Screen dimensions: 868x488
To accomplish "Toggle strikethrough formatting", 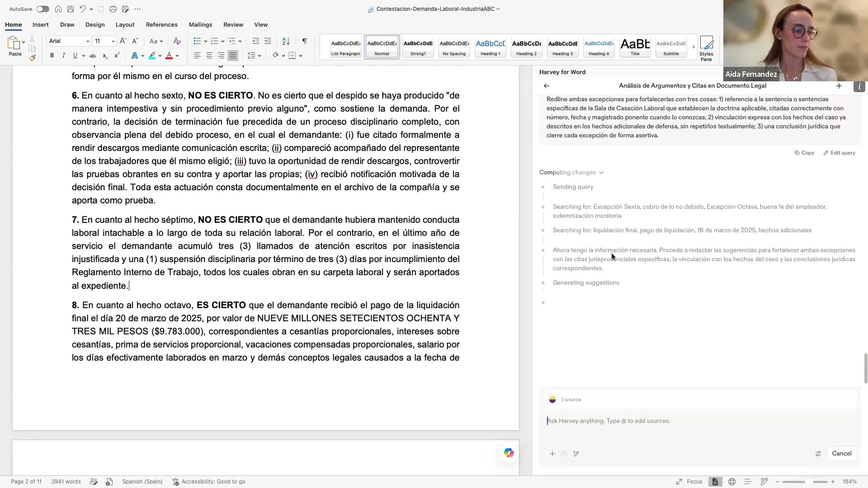I will coord(93,56).
